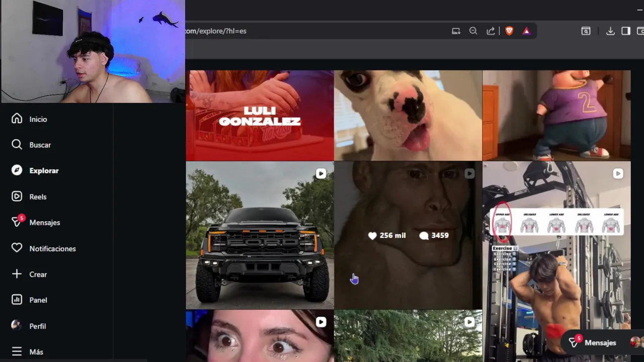644x362 pixels.
Task: Click zoom magnifier icon in address bar
Action: 473,31
